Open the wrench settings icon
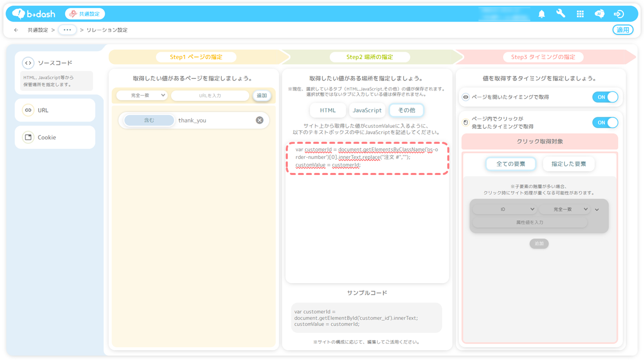The height and width of the screenshot is (362, 644). point(560,14)
